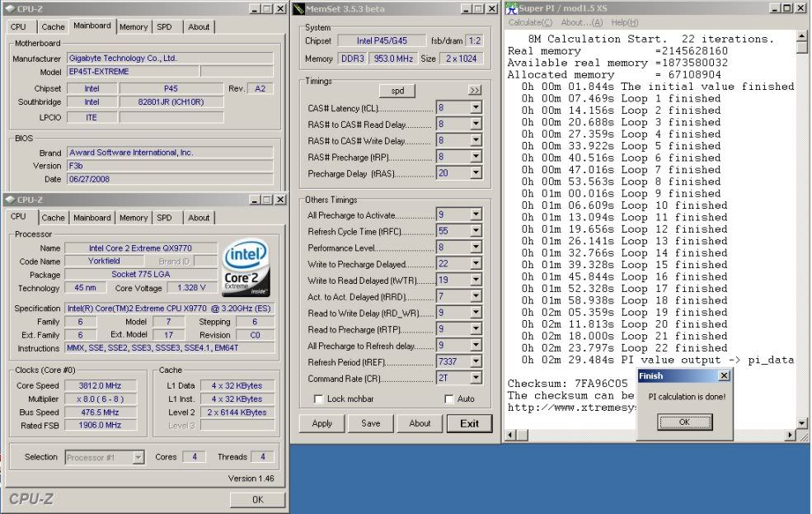
Task: Click the MemSet title bar icon
Action: tap(298, 9)
